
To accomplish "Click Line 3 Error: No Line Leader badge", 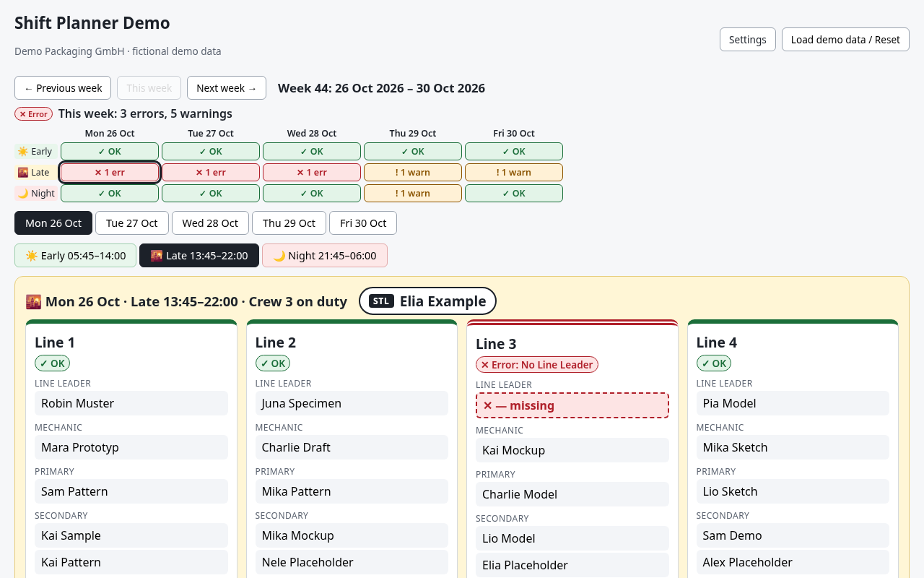I will point(537,365).
